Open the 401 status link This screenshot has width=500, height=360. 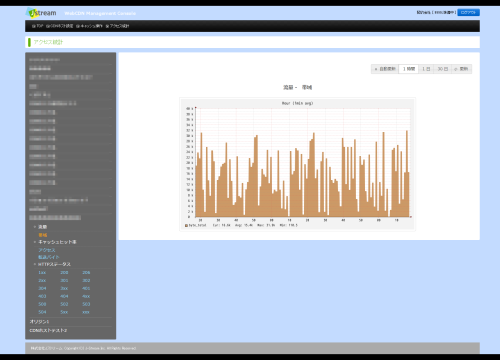[86, 288]
